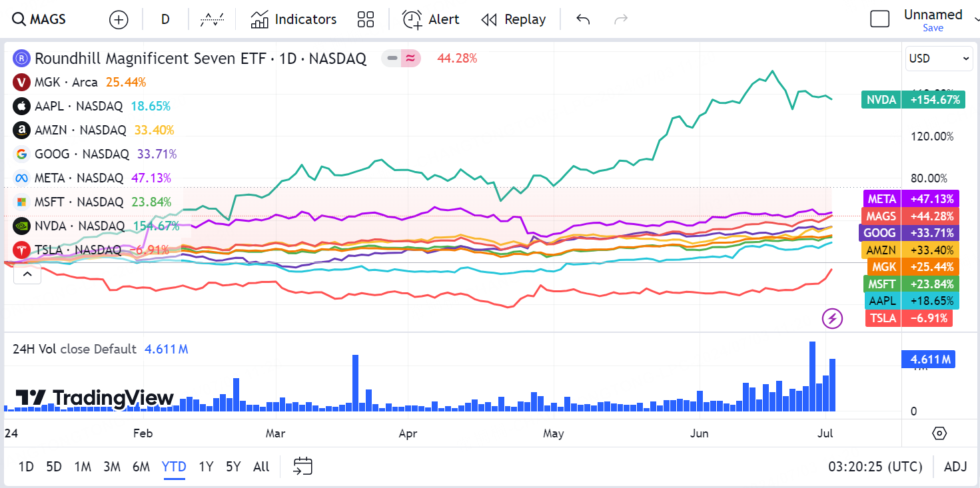Click the META +47.13% price label

911,199
